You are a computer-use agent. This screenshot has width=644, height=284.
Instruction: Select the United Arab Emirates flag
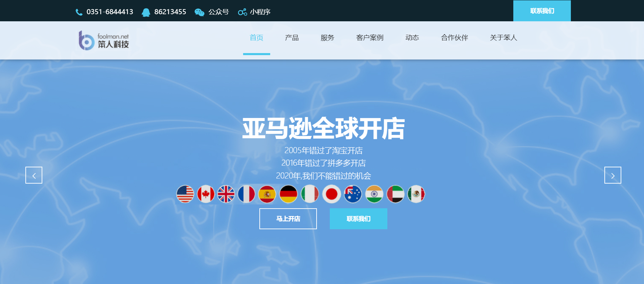point(395,194)
